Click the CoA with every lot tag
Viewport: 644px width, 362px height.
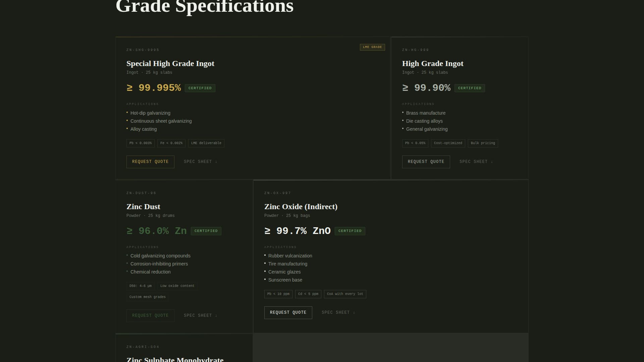(345, 294)
